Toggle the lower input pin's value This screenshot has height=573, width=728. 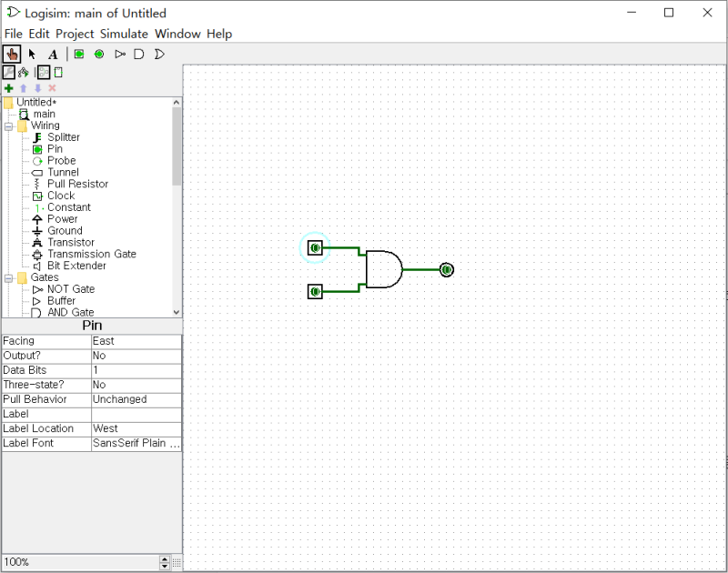click(315, 291)
